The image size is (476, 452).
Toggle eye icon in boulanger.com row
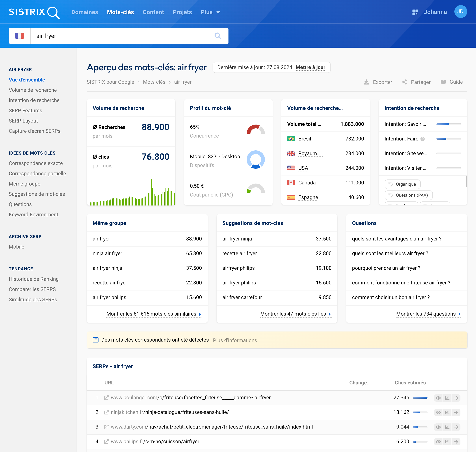pyautogui.click(x=438, y=398)
